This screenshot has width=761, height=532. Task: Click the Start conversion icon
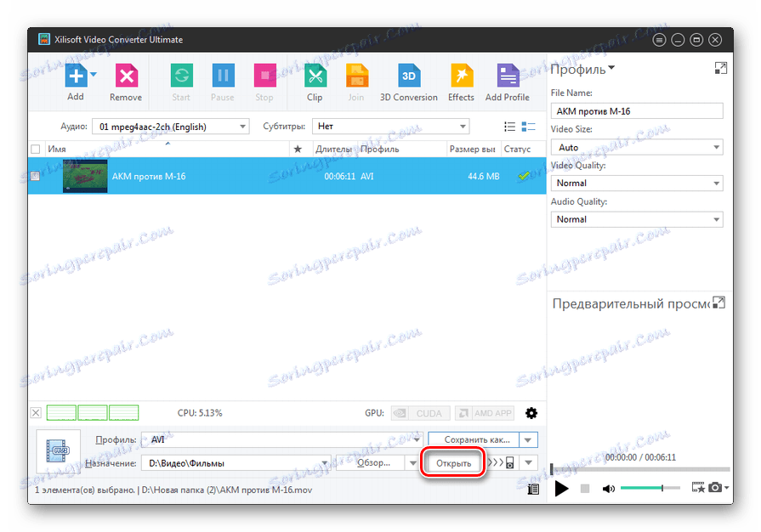point(181,76)
